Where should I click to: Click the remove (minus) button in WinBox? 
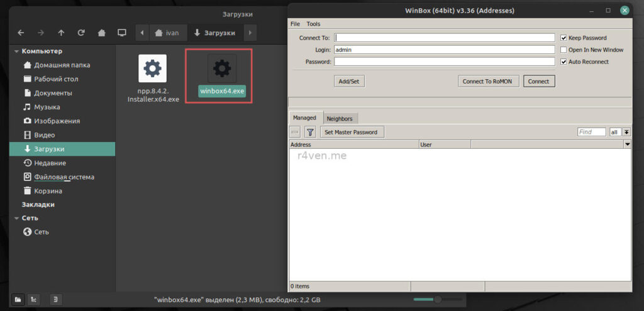295,132
